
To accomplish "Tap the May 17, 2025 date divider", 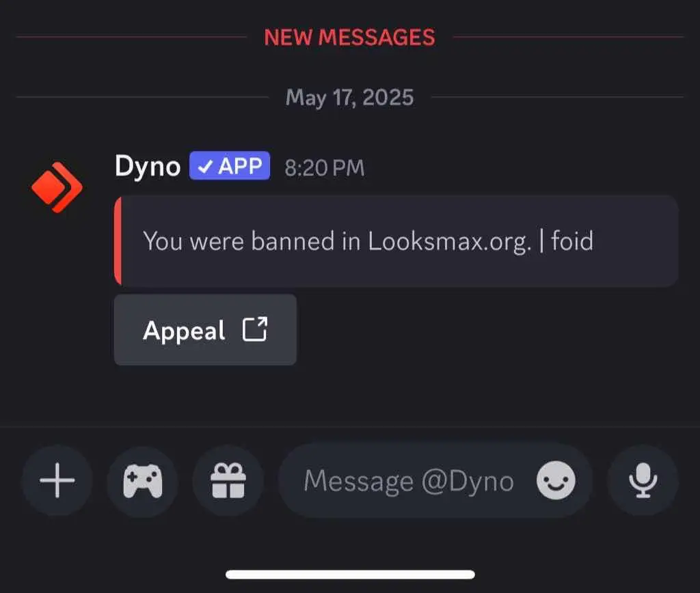I will point(349,97).
